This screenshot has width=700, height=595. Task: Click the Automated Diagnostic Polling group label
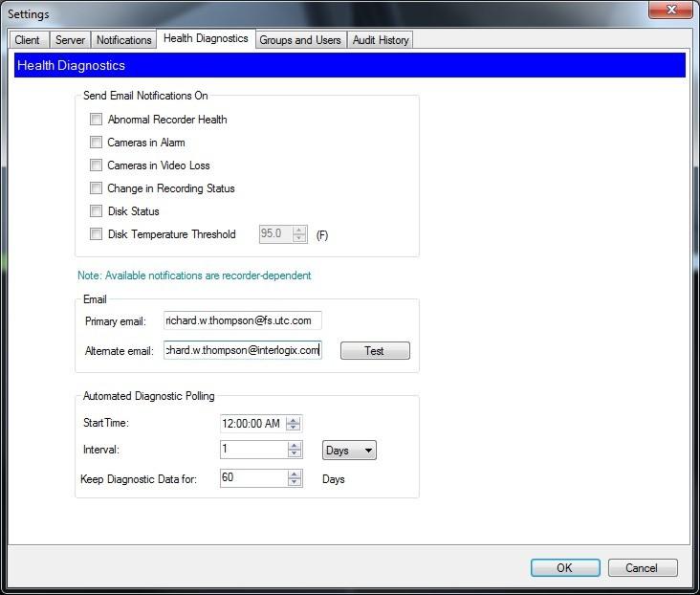click(x=148, y=396)
